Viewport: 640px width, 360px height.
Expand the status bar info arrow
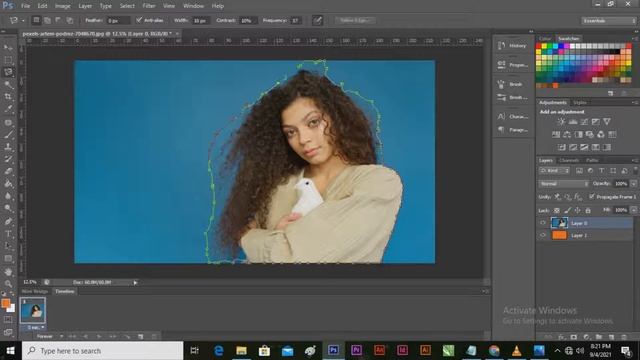click(135, 282)
